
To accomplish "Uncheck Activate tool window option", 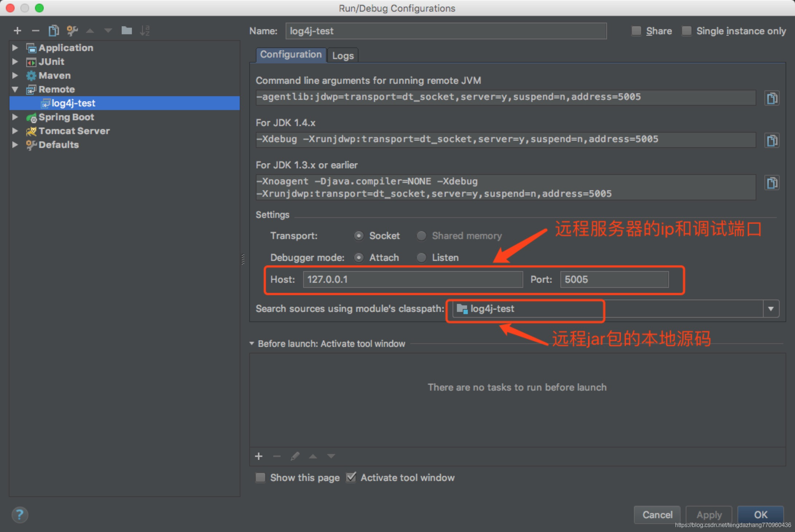I will click(x=351, y=477).
